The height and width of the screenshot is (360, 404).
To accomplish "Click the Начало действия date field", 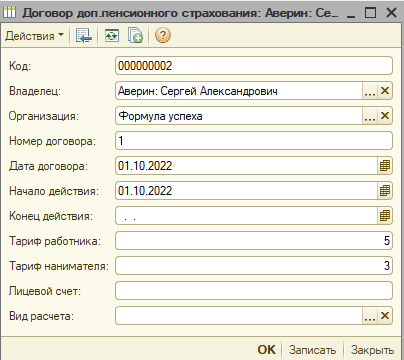I will (246, 191).
